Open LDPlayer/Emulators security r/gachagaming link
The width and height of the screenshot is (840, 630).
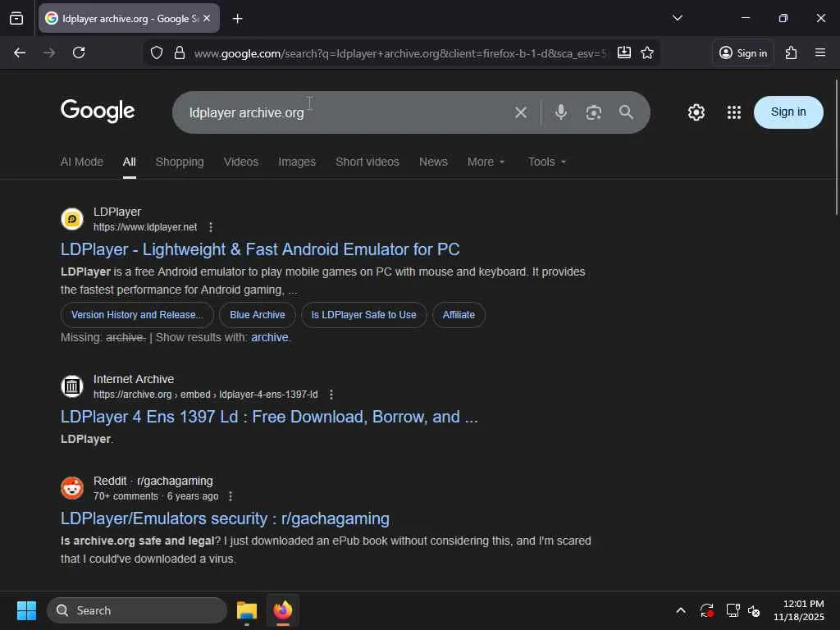point(225,518)
